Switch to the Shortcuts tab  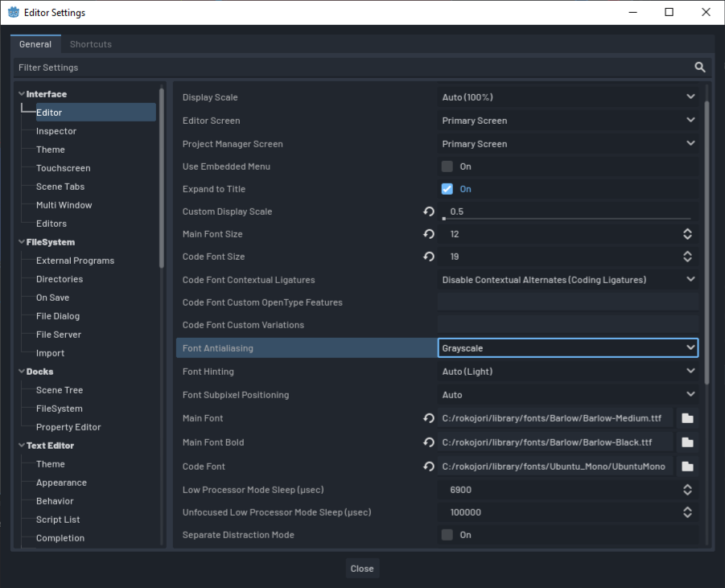(x=91, y=44)
